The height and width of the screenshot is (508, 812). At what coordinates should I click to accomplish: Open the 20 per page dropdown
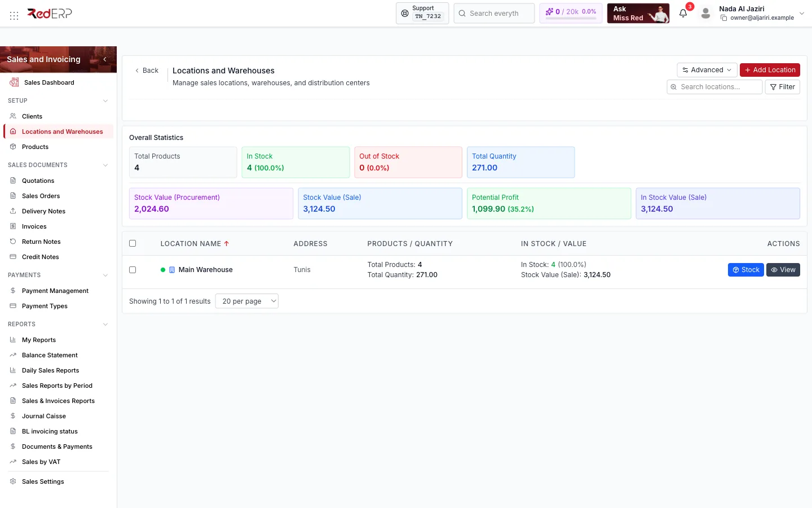247,301
